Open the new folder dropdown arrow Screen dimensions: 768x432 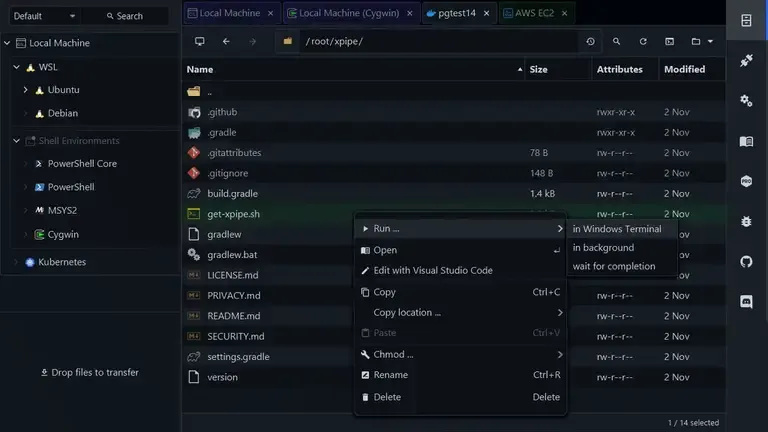pos(710,41)
